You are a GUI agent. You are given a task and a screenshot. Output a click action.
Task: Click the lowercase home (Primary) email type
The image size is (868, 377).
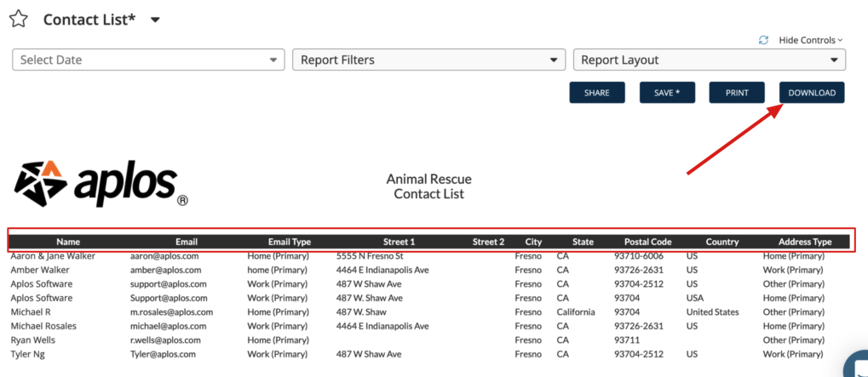pos(278,270)
